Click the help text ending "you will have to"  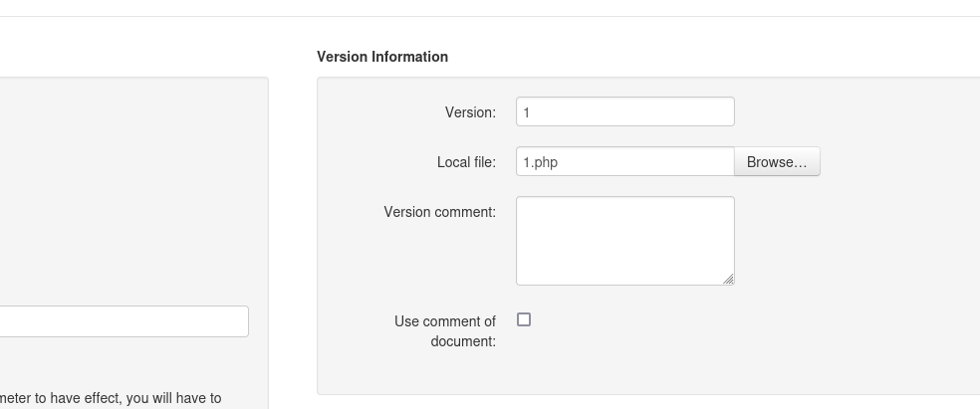tap(111, 398)
